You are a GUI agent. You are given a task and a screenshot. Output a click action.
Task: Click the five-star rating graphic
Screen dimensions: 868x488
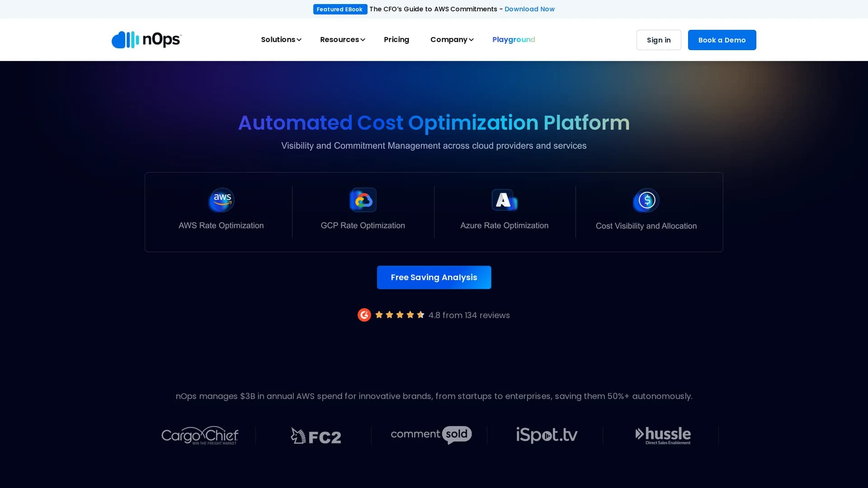400,315
